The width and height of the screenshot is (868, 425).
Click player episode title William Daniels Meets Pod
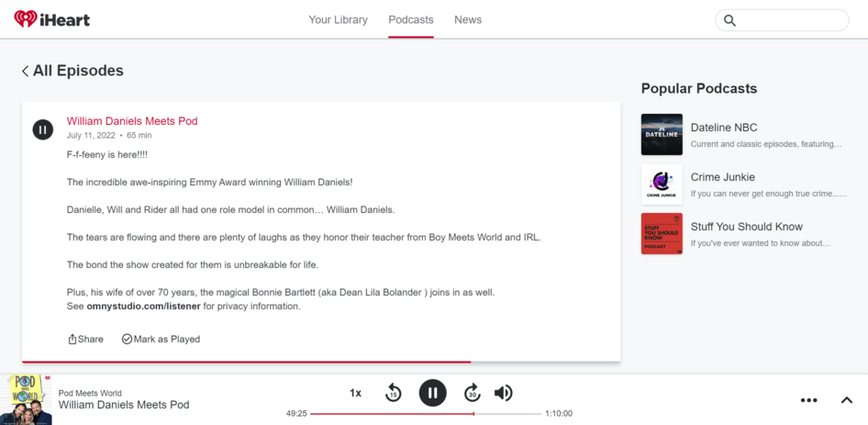(x=124, y=405)
